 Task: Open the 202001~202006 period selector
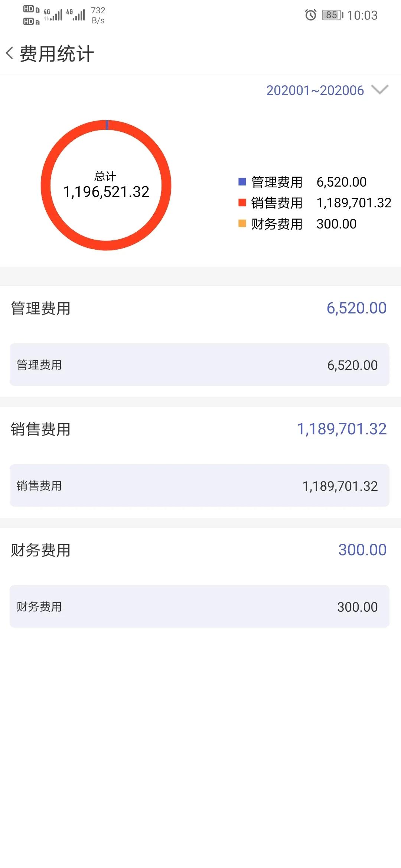pos(315,90)
